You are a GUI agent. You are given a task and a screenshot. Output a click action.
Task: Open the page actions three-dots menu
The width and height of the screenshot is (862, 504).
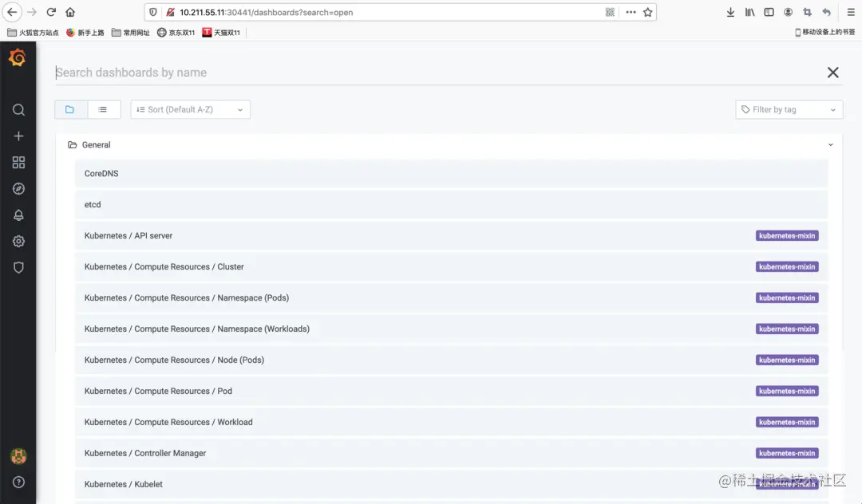[631, 12]
